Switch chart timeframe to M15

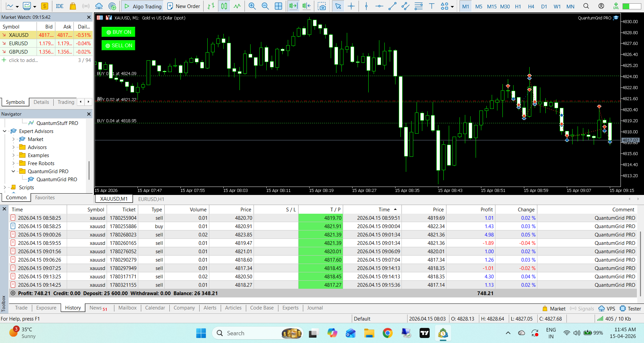(492, 6)
